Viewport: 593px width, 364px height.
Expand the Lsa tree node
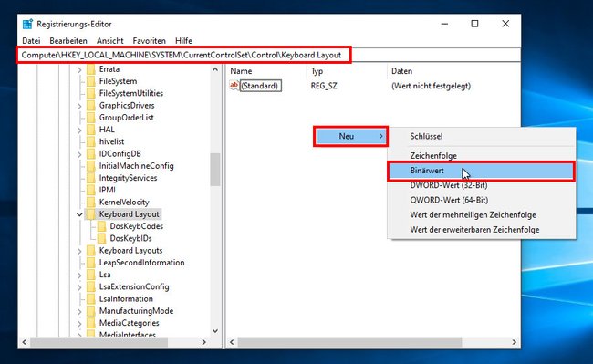tap(79, 276)
